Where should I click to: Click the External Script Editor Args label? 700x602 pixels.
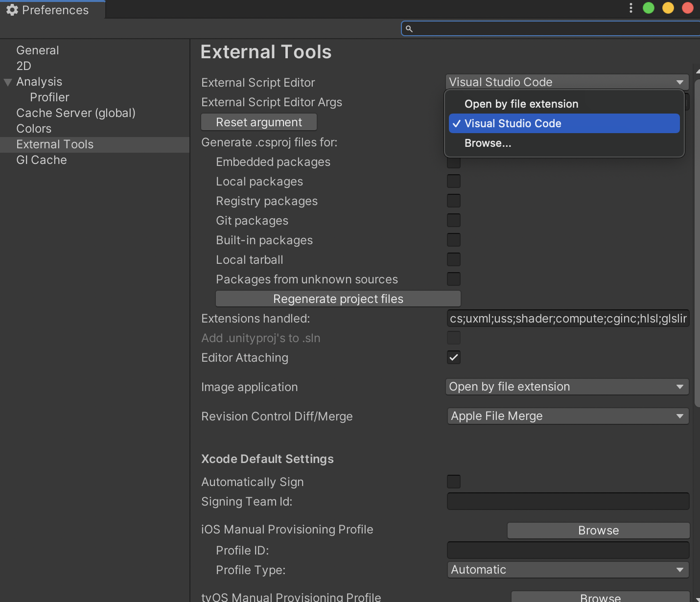click(x=272, y=102)
